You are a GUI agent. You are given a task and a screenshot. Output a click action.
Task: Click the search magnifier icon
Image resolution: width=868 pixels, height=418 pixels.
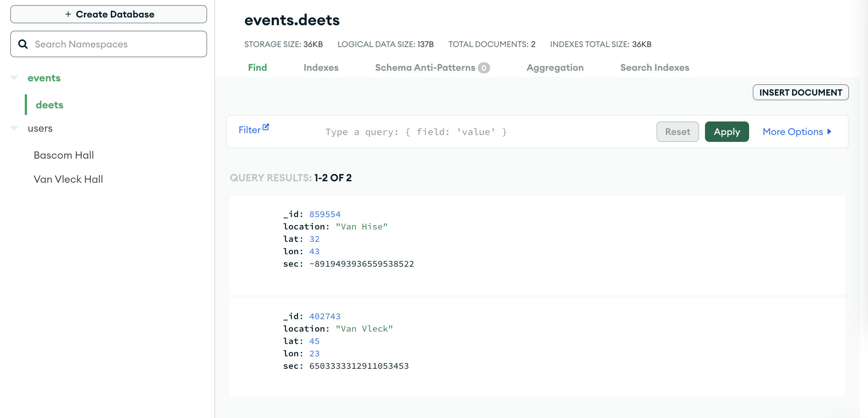[x=23, y=44]
